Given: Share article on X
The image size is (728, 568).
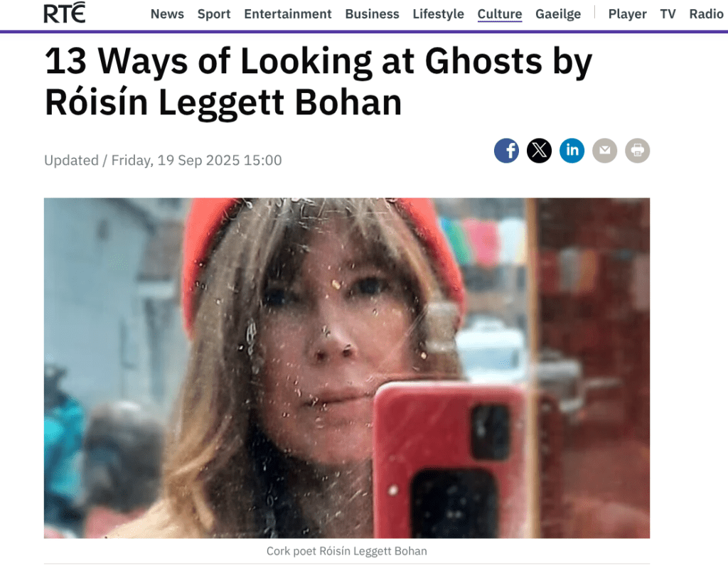Looking at the screenshot, I should click(x=539, y=151).
